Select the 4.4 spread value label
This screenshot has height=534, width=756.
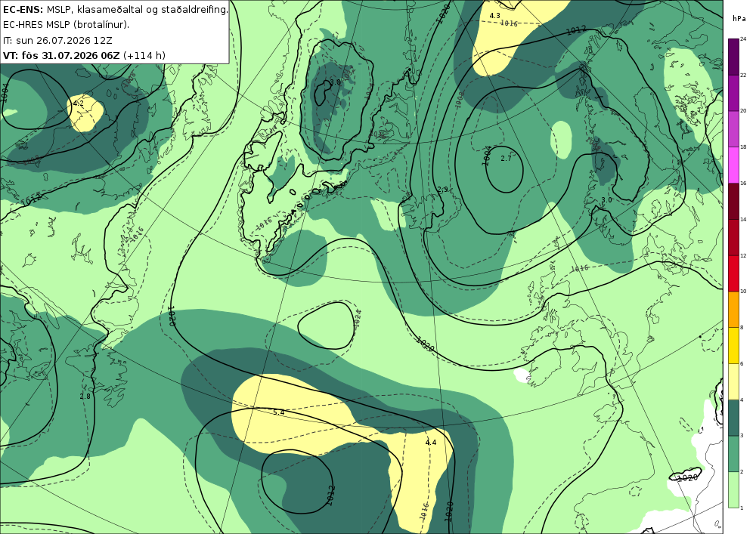(x=431, y=442)
